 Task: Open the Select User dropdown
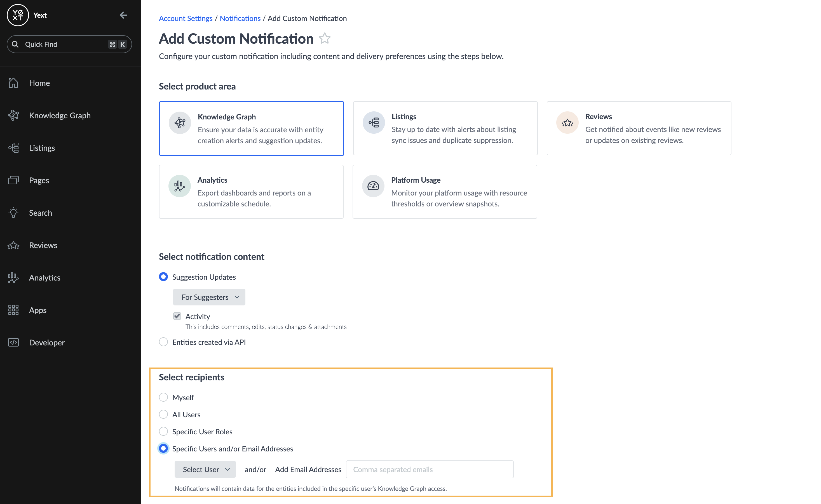(x=205, y=469)
